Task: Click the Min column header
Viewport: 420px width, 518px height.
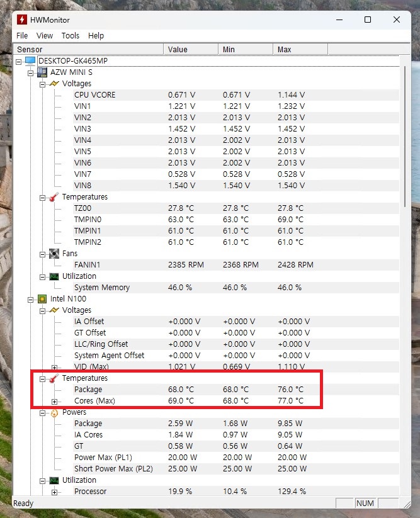Action: tap(246, 50)
